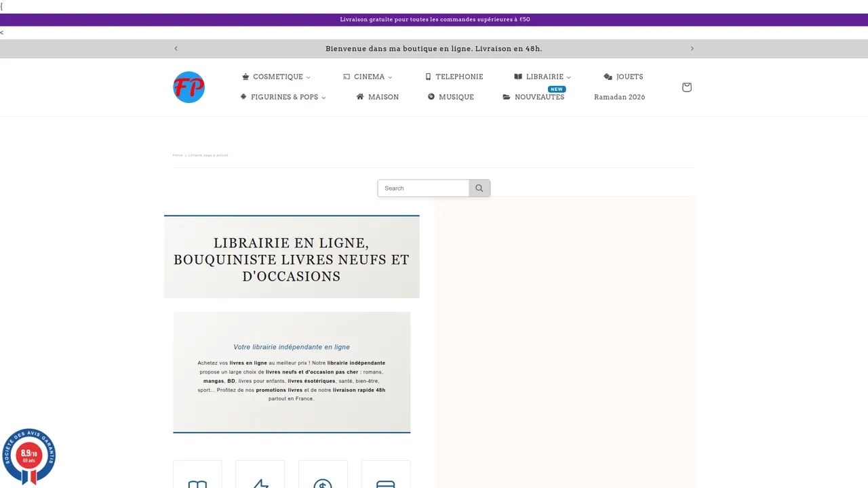Click the 'LIBRAIRIE EN LIGNE' heading

(292, 260)
